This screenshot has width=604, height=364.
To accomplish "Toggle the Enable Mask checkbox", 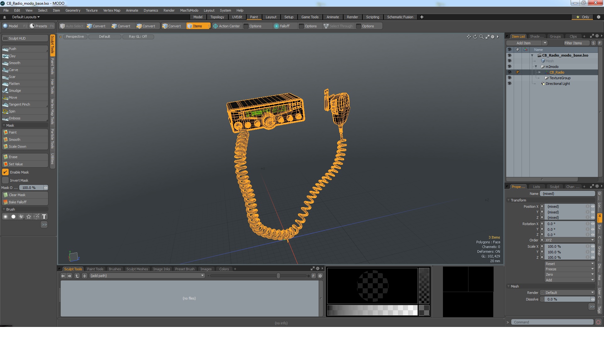I will 5,172.
